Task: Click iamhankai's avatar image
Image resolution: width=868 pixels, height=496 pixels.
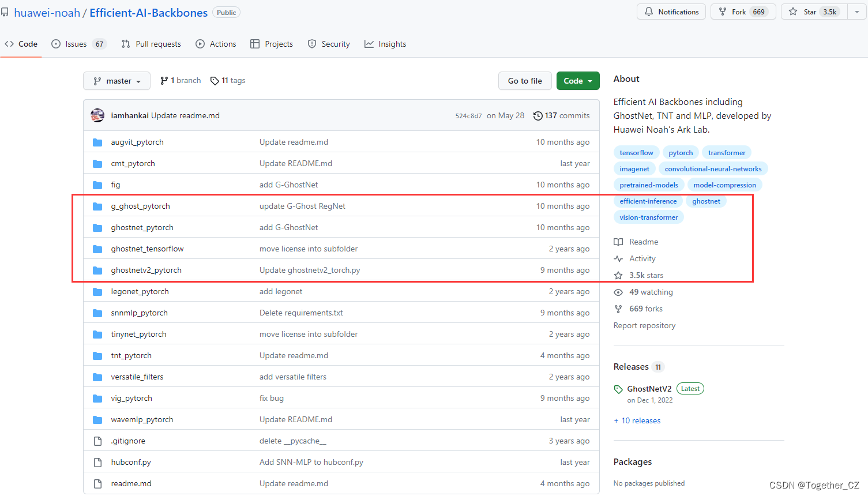Action: [x=97, y=115]
